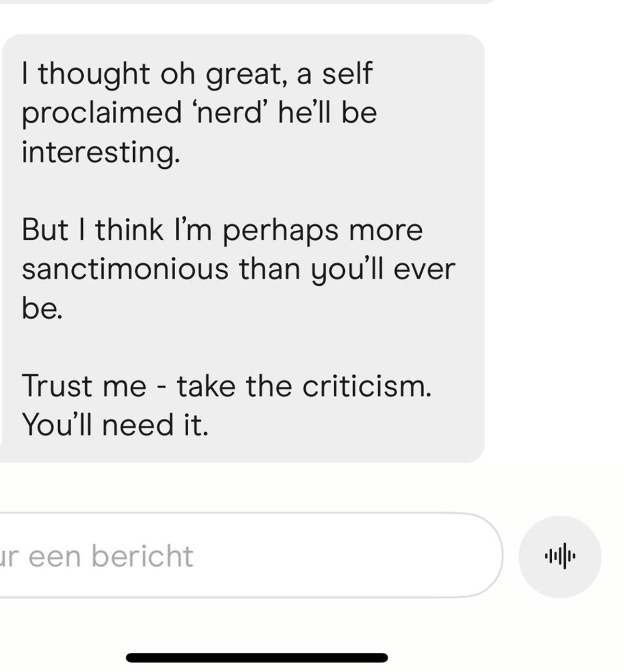Tap the line starting 'I thought oh great'
624x672 pixels.
pyautogui.click(x=197, y=73)
